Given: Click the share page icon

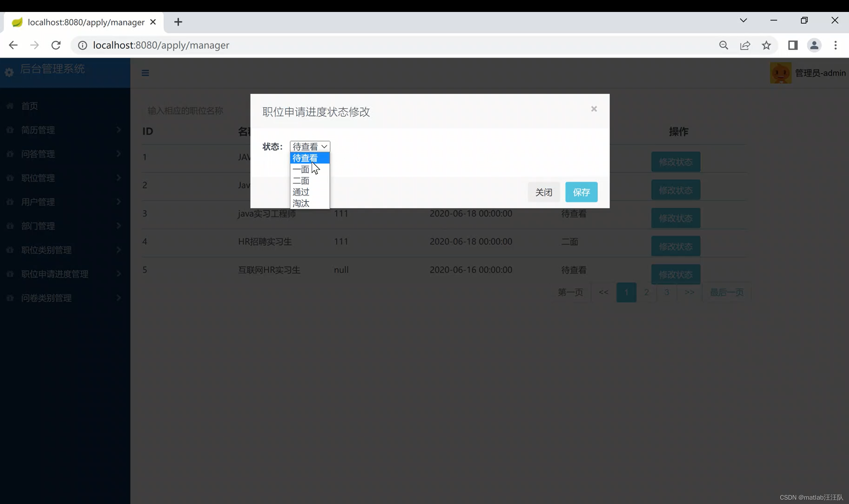Looking at the screenshot, I should (x=745, y=45).
